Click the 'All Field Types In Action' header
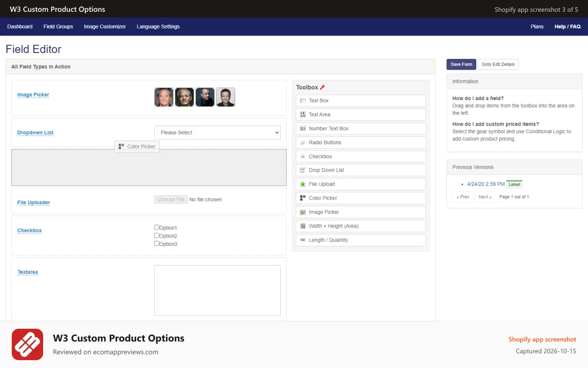The width and height of the screenshot is (588, 368). (41, 67)
